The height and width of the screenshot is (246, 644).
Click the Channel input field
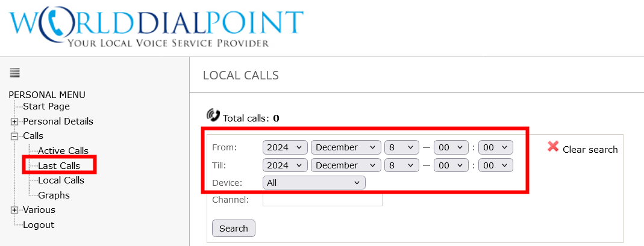coord(322,200)
